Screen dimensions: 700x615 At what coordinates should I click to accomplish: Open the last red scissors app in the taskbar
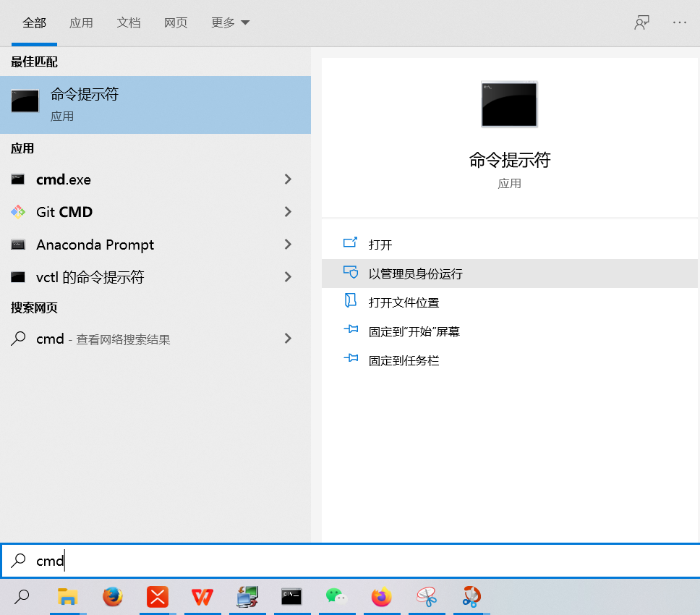[471, 597]
